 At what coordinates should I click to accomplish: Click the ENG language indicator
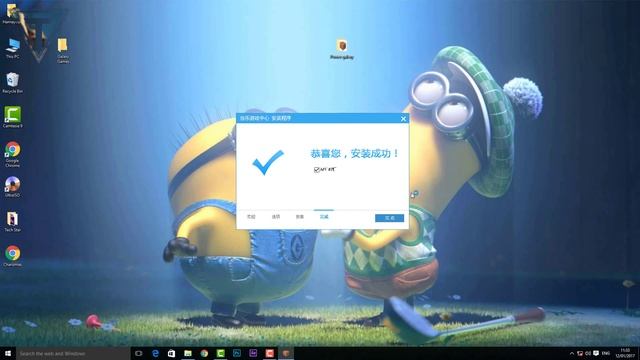(x=606, y=353)
